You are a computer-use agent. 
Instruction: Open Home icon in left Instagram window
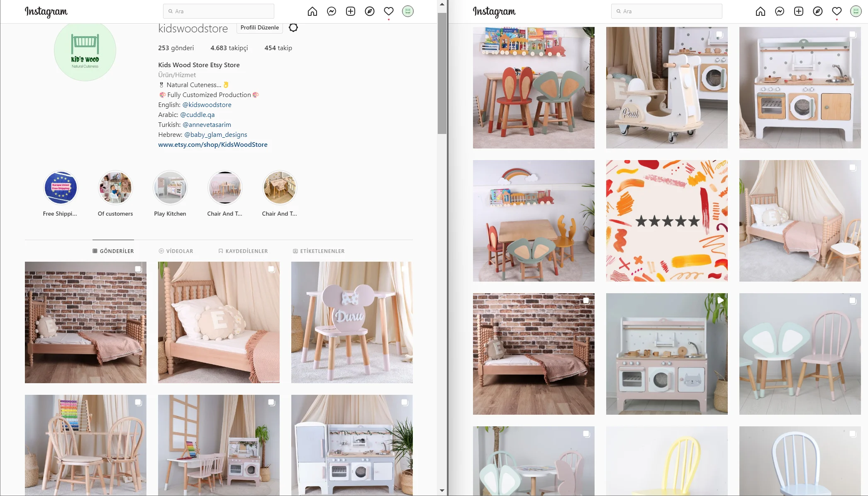312,11
